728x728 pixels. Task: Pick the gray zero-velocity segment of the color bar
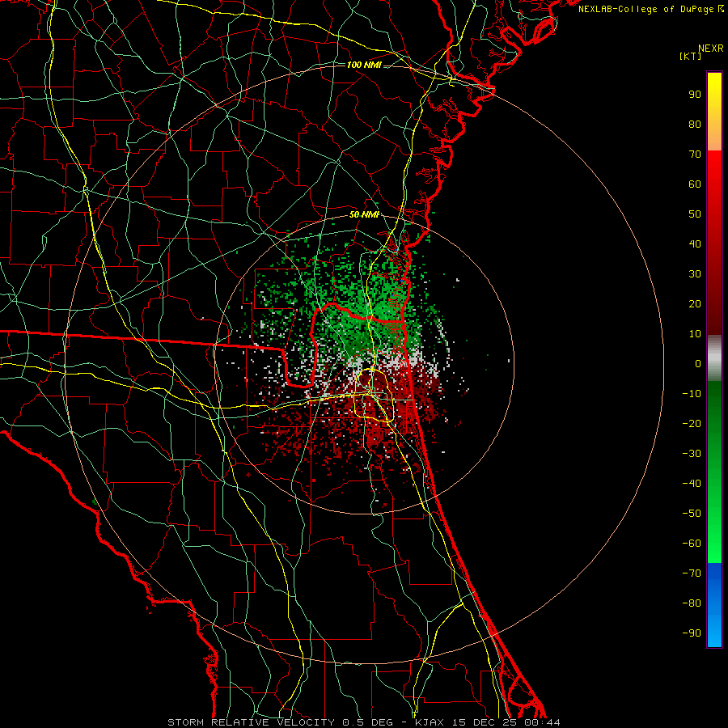[714, 358]
